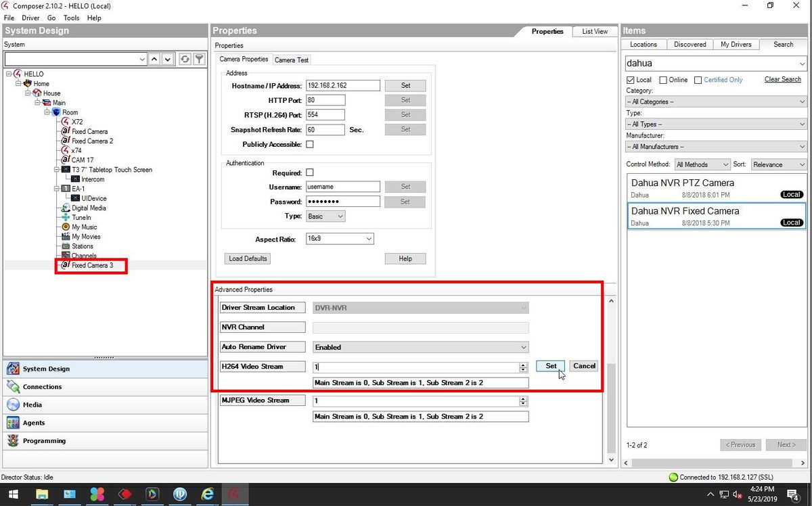Image resolution: width=812 pixels, height=506 pixels.
Task: Switch to the Camera Test tab
Action: click(292, 60)
